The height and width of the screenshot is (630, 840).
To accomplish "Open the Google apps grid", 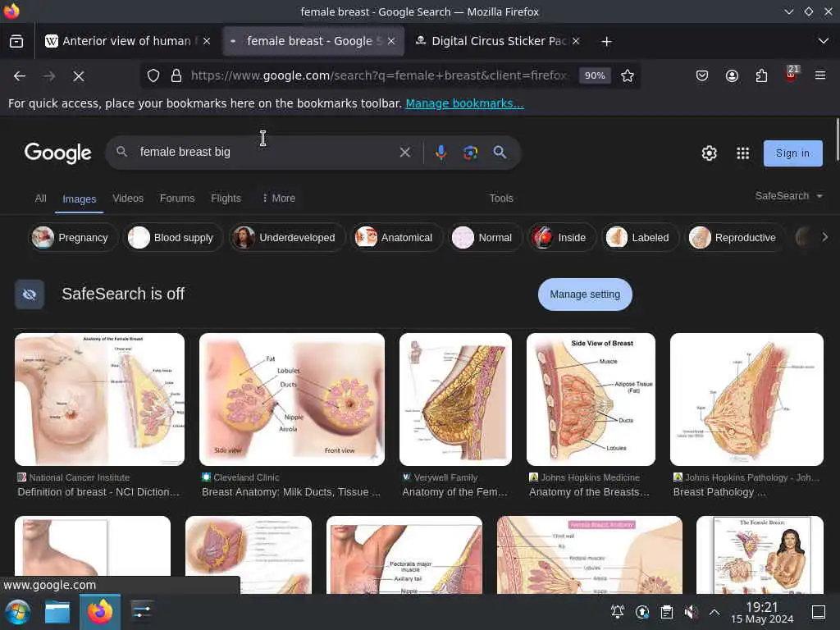I will tap(742, 153).
